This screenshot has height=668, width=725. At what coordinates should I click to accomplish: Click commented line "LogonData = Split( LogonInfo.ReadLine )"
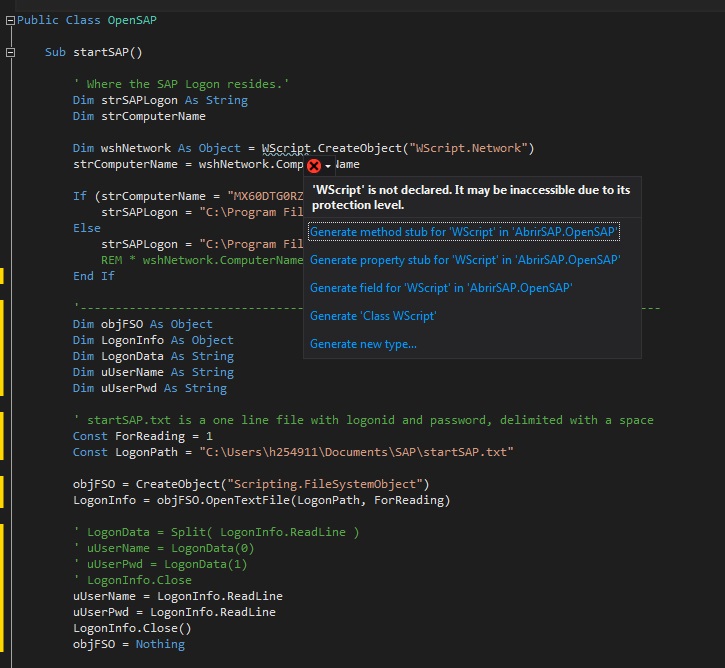pyautogui.click(x=216, y=532)
